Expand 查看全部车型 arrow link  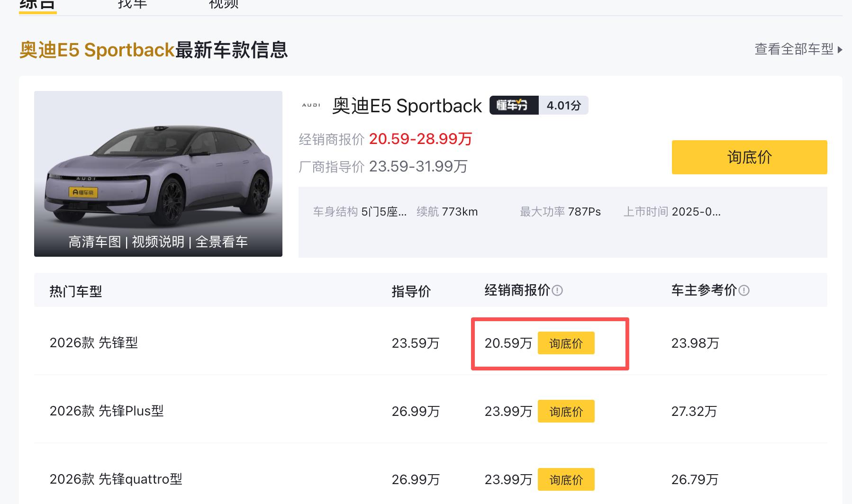point(798,49)
